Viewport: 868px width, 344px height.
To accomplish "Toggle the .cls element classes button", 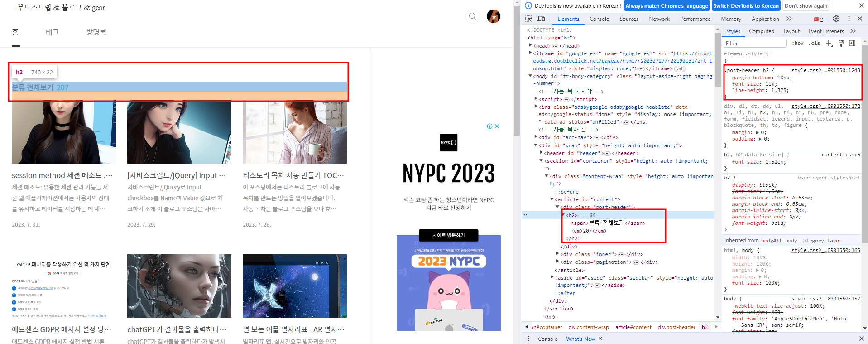I will tap(815, 43).
